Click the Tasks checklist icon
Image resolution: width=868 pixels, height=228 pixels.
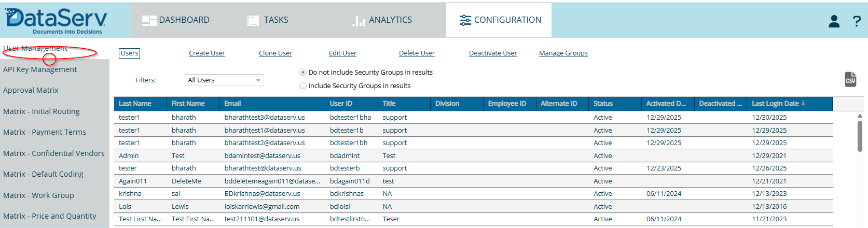[253, 21]
